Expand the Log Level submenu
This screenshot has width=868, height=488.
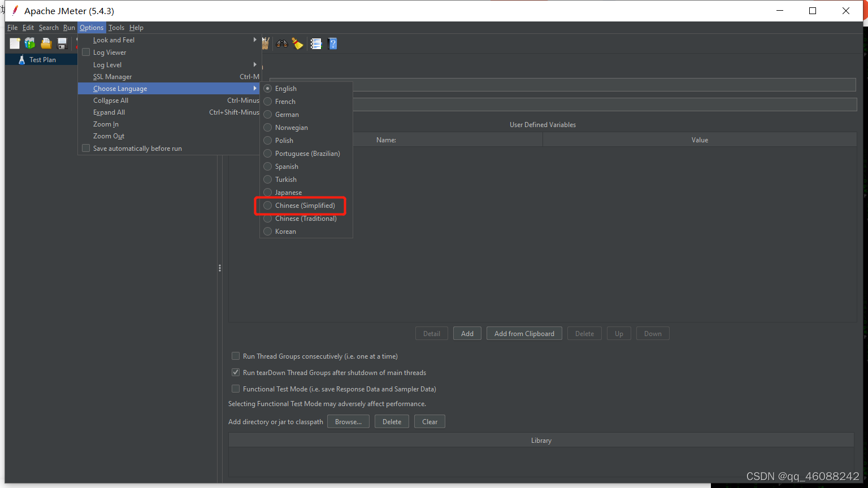pos(170,65)
